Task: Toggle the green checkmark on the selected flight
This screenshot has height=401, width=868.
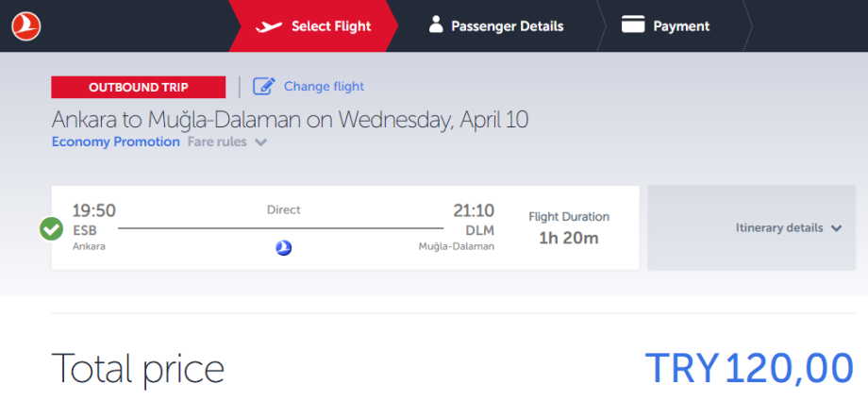Action: point(52,228)
